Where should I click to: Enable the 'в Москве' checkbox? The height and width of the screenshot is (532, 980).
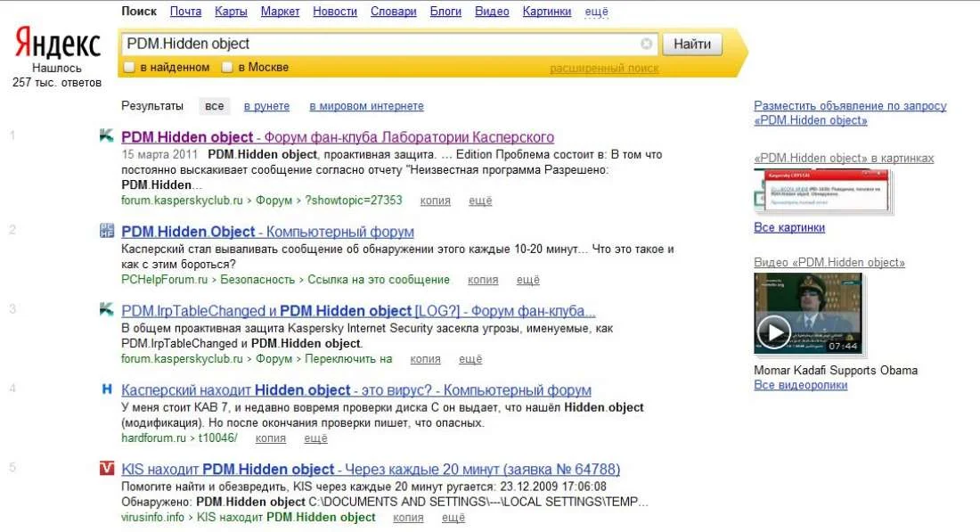point(227,67)
